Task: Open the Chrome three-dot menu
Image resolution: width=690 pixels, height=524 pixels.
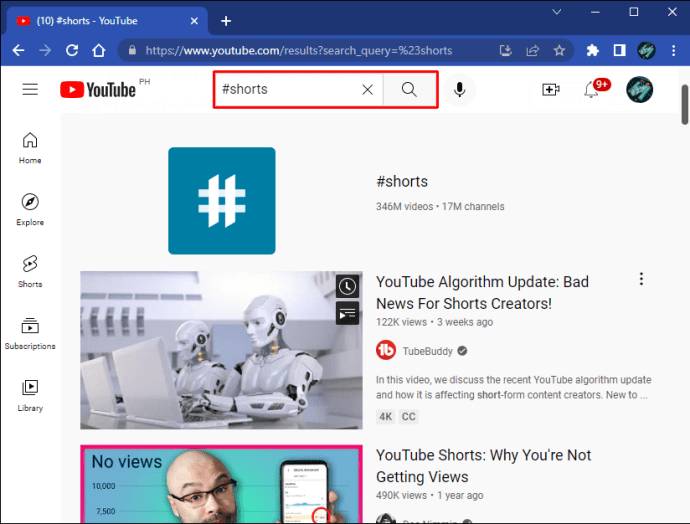Action: coord(674,51)
